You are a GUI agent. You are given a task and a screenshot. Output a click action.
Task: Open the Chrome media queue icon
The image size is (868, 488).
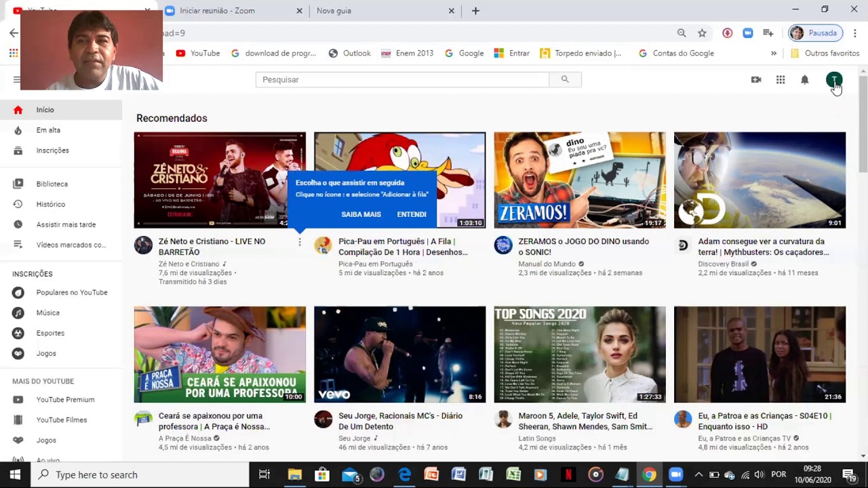click(768, 33)
